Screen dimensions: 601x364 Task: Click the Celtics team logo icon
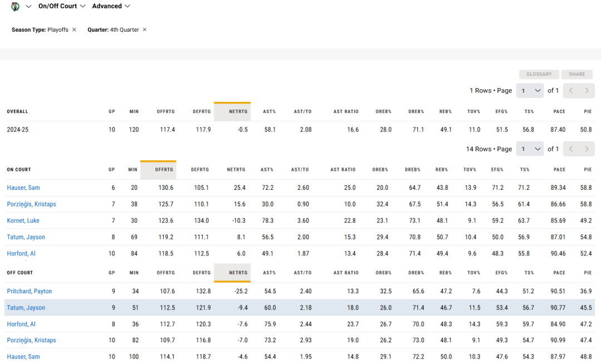[16, 7]
